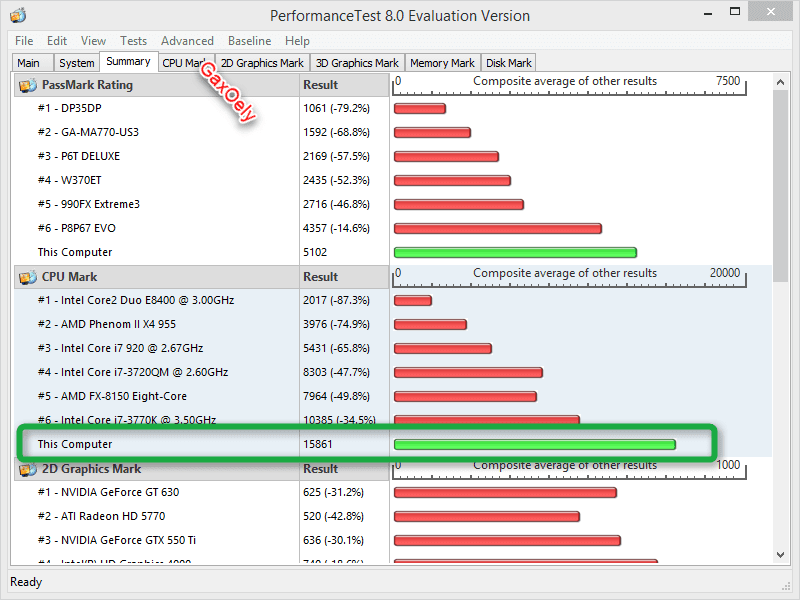Screen dimensions: 800x600
Task: Open the 3D Graphics Mark tab
Action: (x=357, y=63)
